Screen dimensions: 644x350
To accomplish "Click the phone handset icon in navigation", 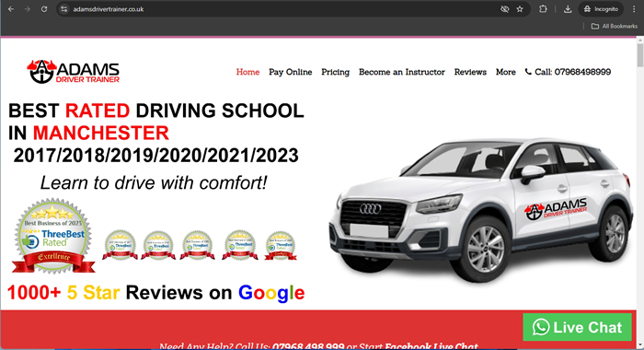I will click(x=528, y=72).
